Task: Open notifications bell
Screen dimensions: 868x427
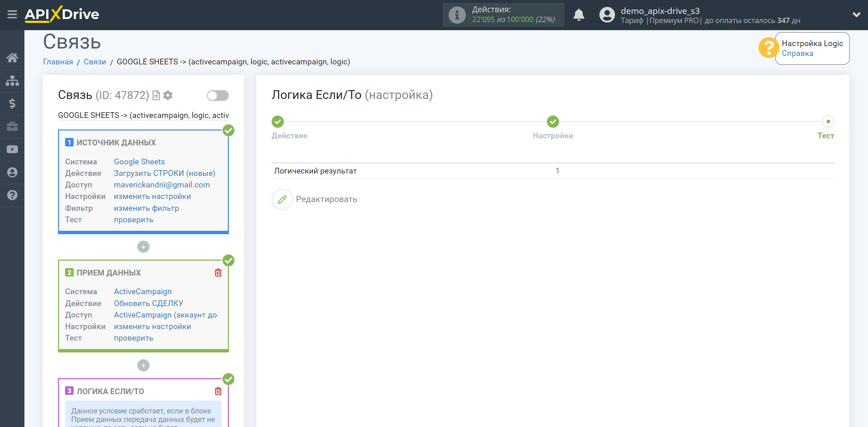Action: [579, 15]
